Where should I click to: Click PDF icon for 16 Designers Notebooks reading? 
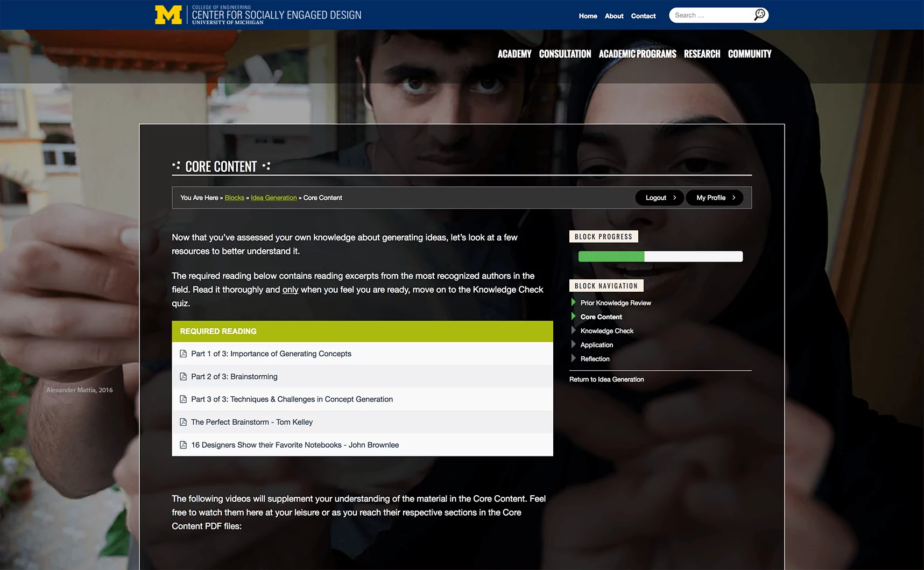183,445
